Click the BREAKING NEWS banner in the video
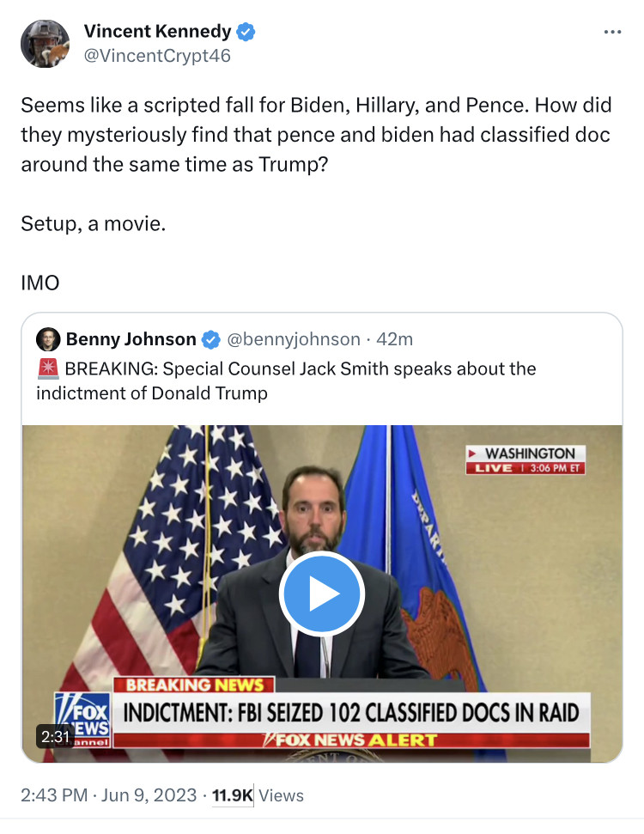Image resolution: width=644 pixels, height=834 pixels. click(x=195, y=685)
